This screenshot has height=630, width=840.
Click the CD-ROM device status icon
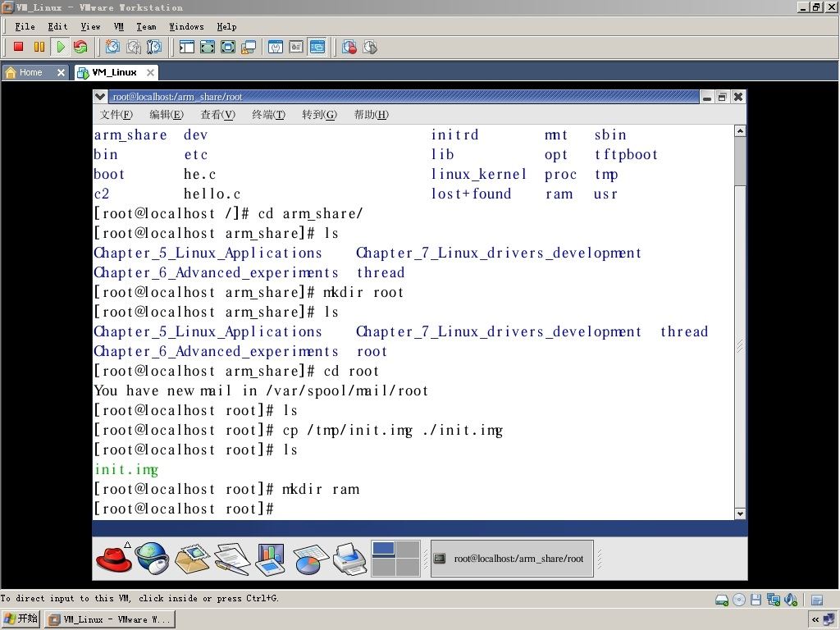[x=739, y=600]
